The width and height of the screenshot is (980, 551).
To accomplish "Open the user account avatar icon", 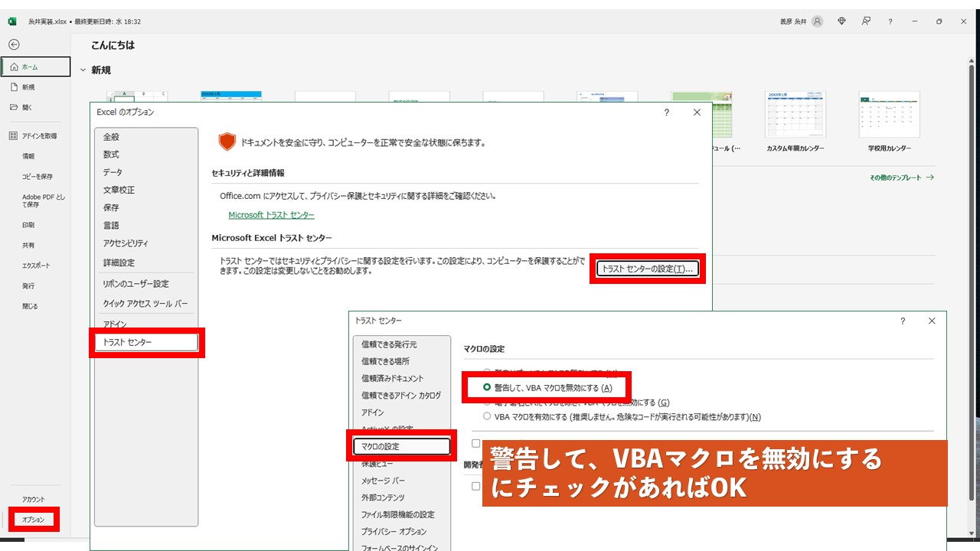I will pos(818,21).
